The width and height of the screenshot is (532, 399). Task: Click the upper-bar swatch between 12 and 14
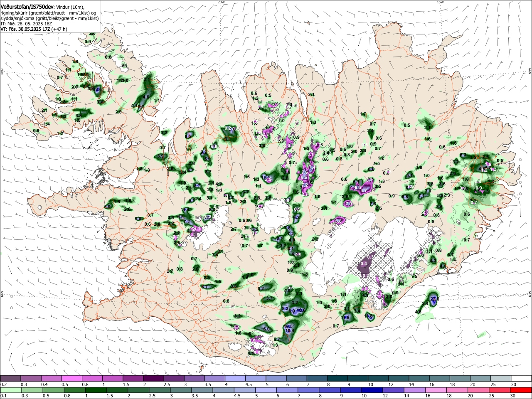pos(399,379)
